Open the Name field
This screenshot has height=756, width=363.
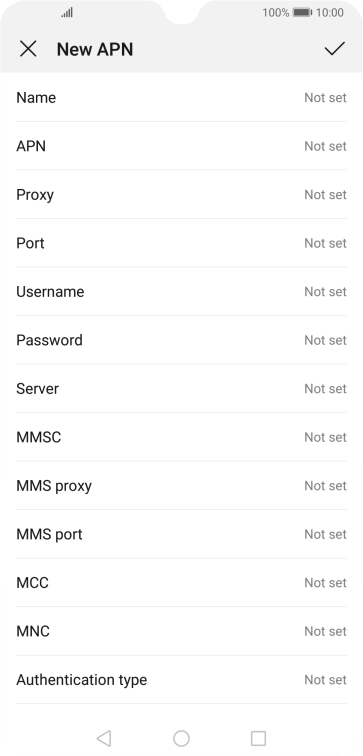pos(181,97)
